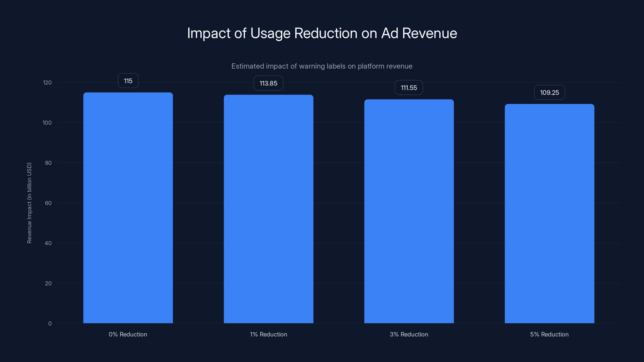The width and height of the screenshot is (644, 362).
Task: Click the 115 value label
Action: (x=128, y=81)
